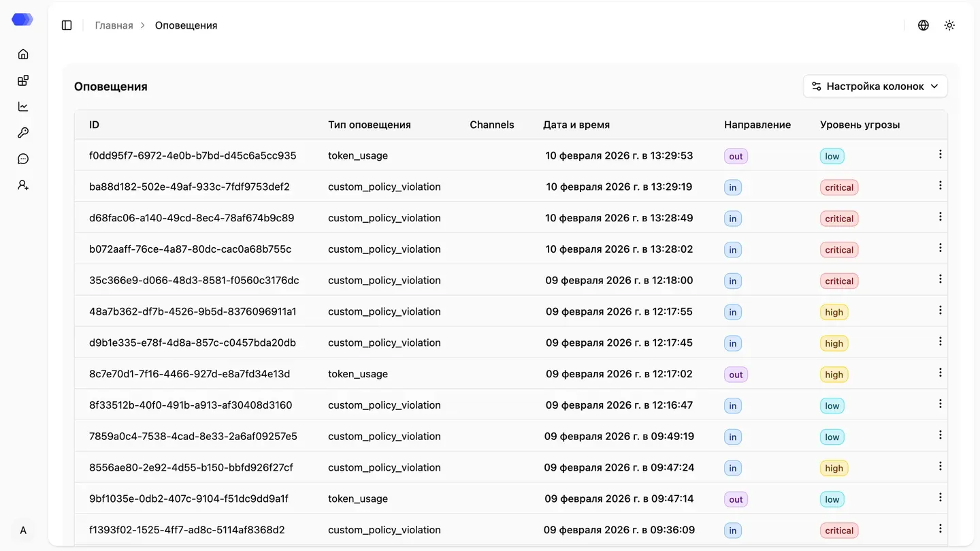Open row actions for alert 9bf1035e
The image size is (980, 551).
(941, 497)
